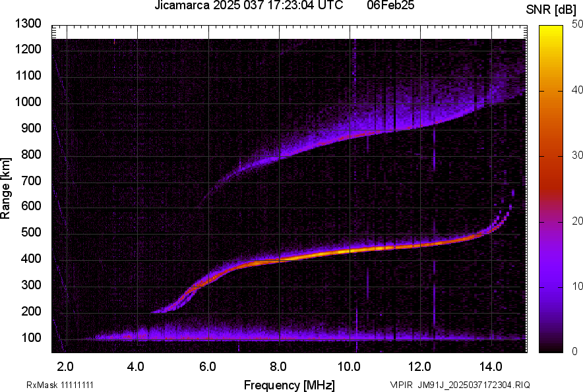Viewport: 583px width, 392px height.
Task: Click the 900 range tick label
Action: click(31, 128)
